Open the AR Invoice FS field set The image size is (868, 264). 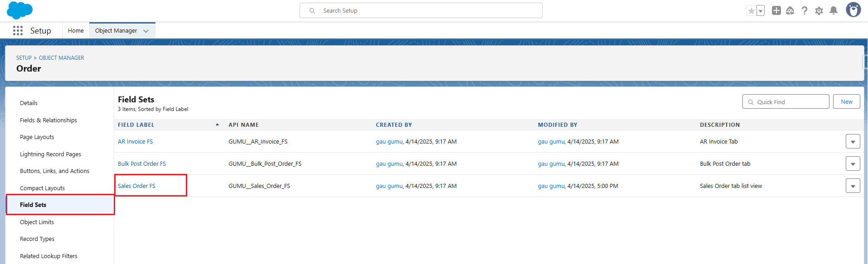point(135,142)
